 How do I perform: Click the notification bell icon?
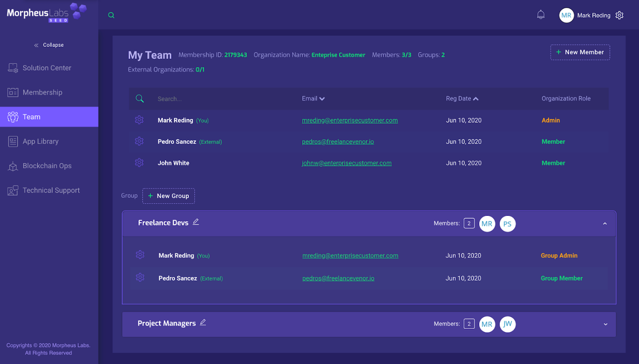(x=540, y=14)
